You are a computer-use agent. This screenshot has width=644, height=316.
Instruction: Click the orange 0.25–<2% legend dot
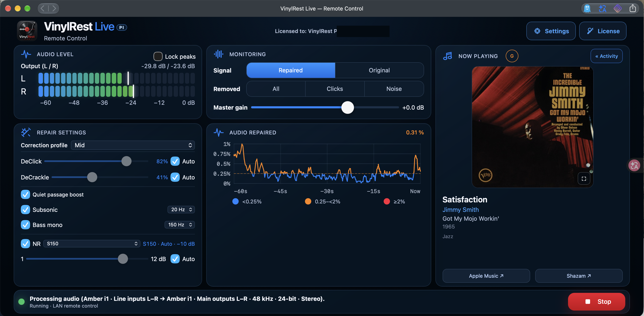point(308,202)
